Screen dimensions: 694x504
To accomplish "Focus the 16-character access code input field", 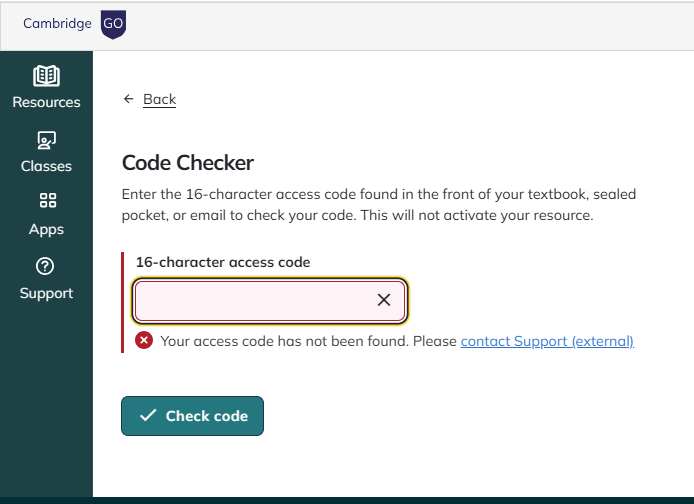I will tap(255, 300).
